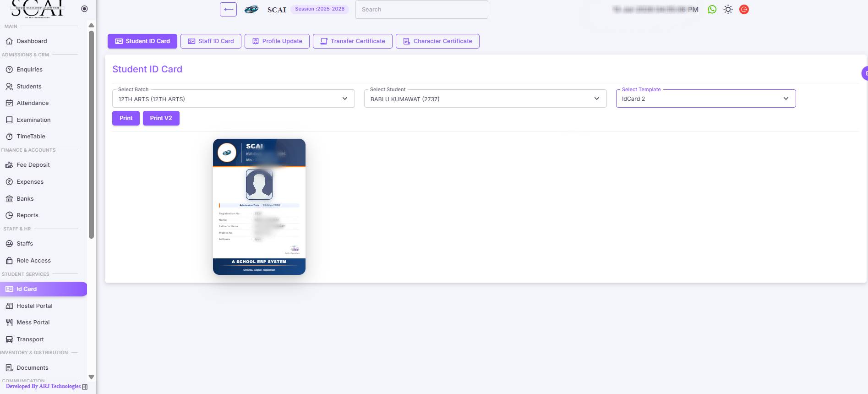Click the Transport bus icon
This screenshot has width=868, height=394.
coord(9,339)
